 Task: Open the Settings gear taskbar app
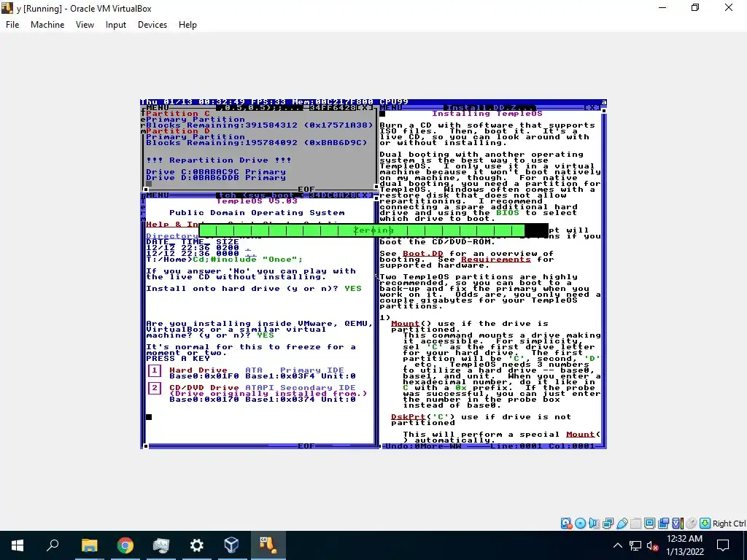(x=196, y=545)
